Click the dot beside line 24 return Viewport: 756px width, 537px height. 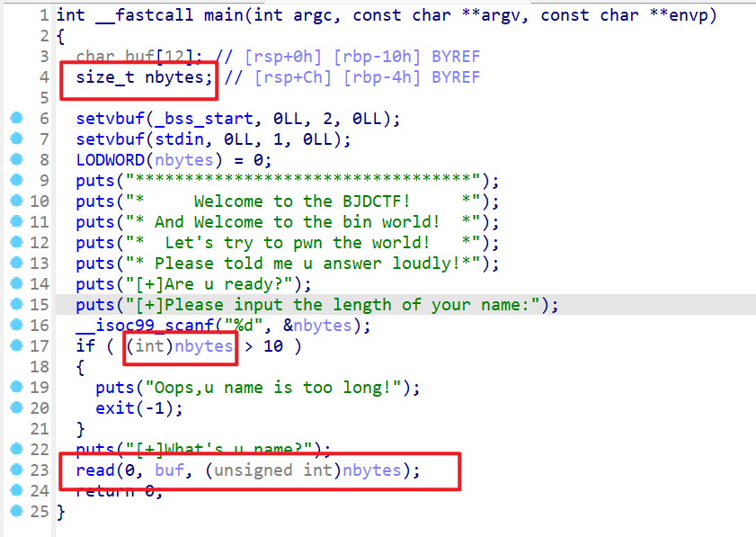[15, 491]
